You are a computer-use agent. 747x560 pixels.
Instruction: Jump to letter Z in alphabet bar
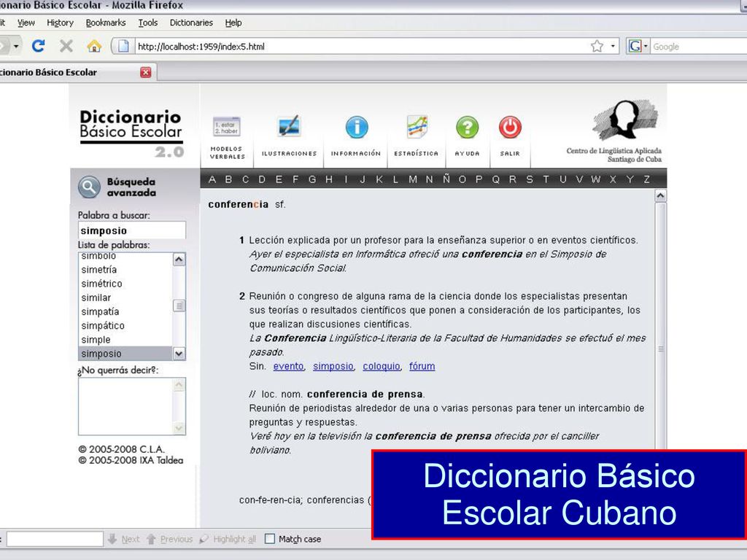pos(646,179)
